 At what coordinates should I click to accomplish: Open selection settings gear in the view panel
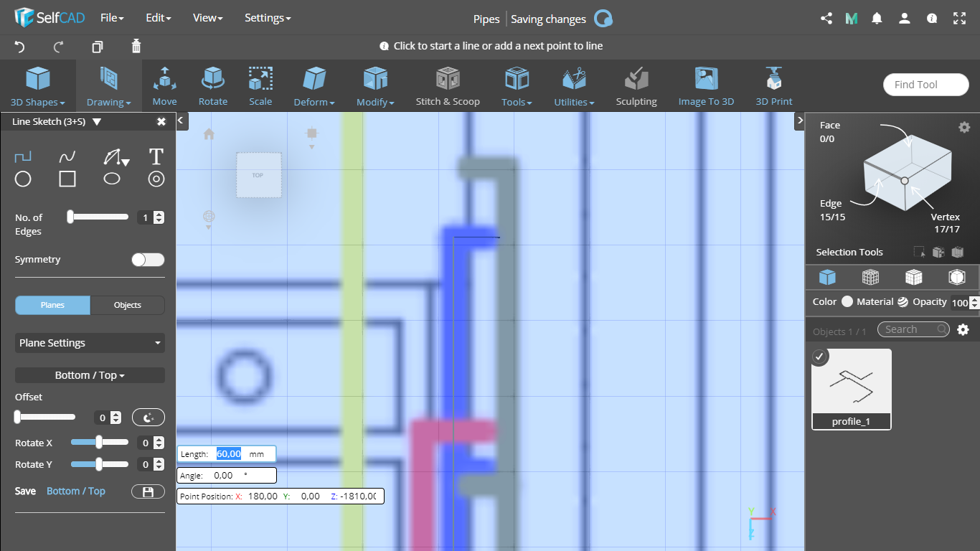(964, 127)
